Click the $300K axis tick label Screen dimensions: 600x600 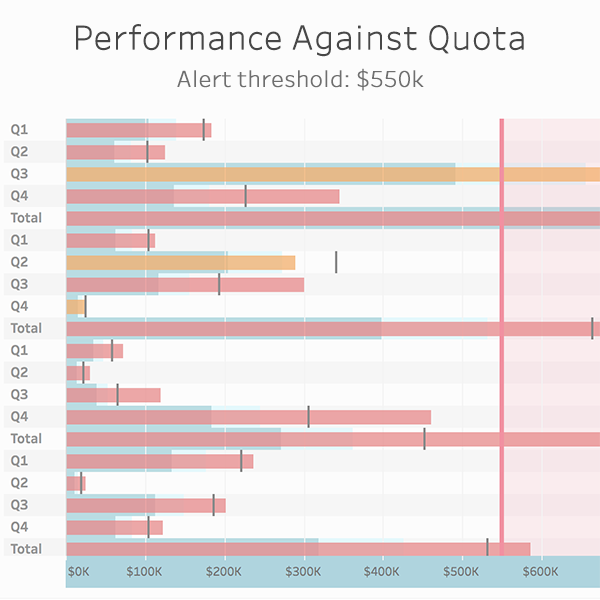click(303, 572)
